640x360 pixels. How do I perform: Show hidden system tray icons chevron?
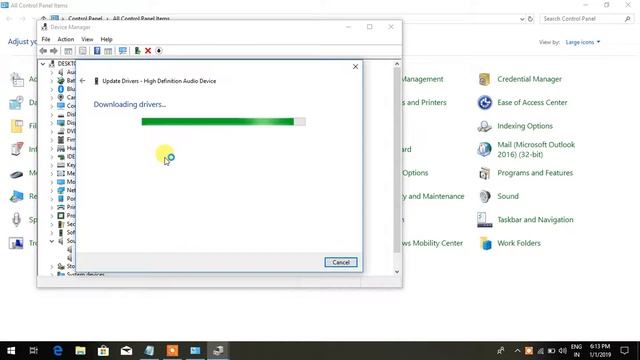coord(517,351)
